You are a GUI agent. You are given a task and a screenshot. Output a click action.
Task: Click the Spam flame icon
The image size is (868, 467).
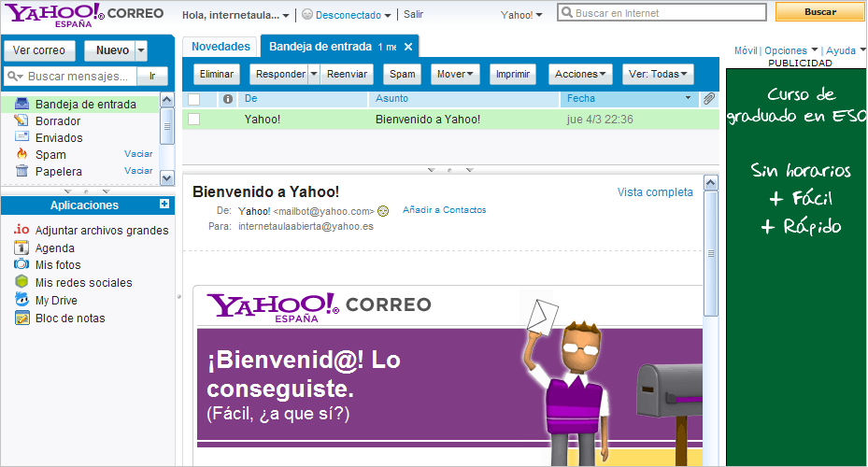tap(21, 154)
